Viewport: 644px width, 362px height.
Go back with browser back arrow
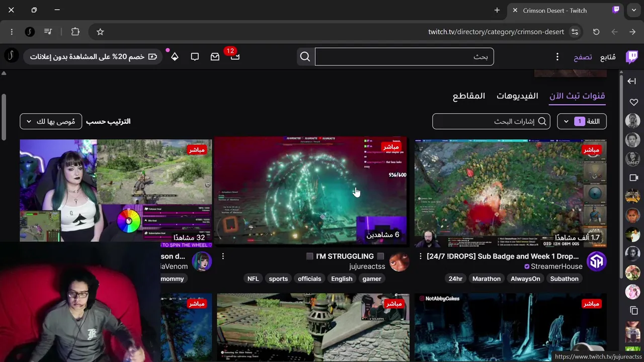(x=632, y=32)
